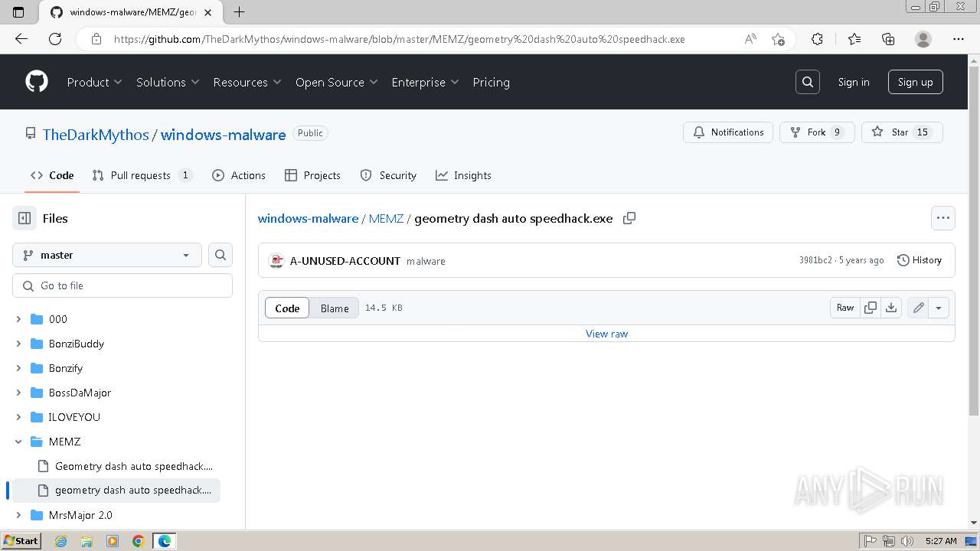Open Edge extensions puzzle icon
The height and width of the screenshot is (551, 980).
(x=817, y=39)
